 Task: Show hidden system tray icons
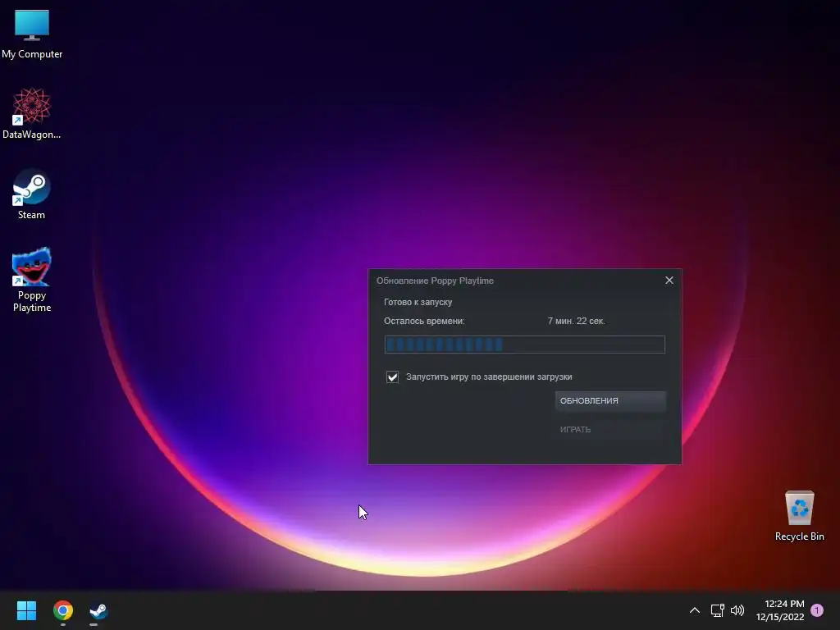coord(694,610)
